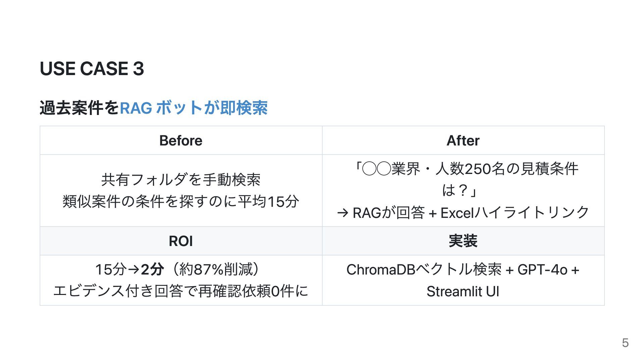The height and width of the screenshot is (362, 644).
Task: Click the GPT-4o text
Action: click(x=542, y=269)
